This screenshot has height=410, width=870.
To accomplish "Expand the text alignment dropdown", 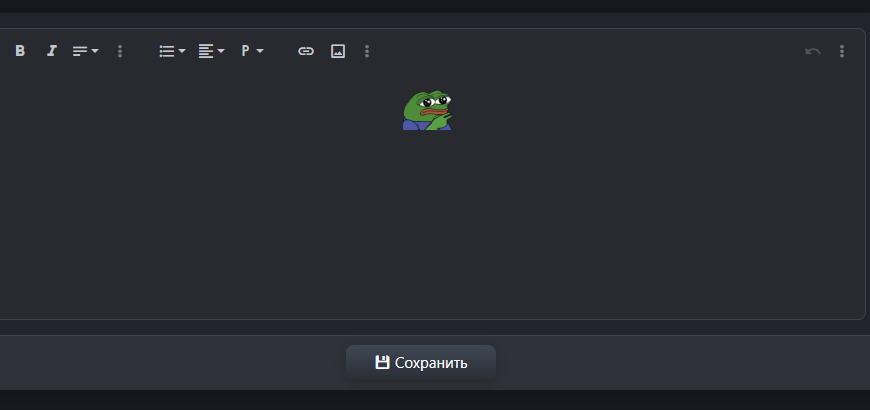I will click(211, 51).
